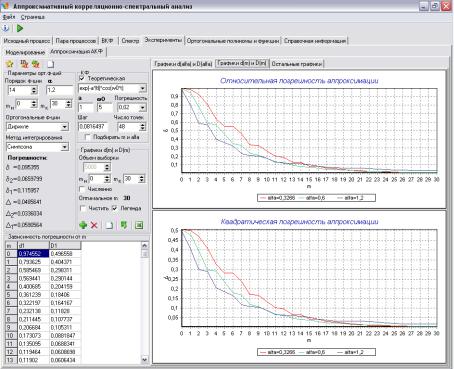Select cell 0,361239 in row 5
The height and width of the screenshot is (369, 454).
click(33, 295)
